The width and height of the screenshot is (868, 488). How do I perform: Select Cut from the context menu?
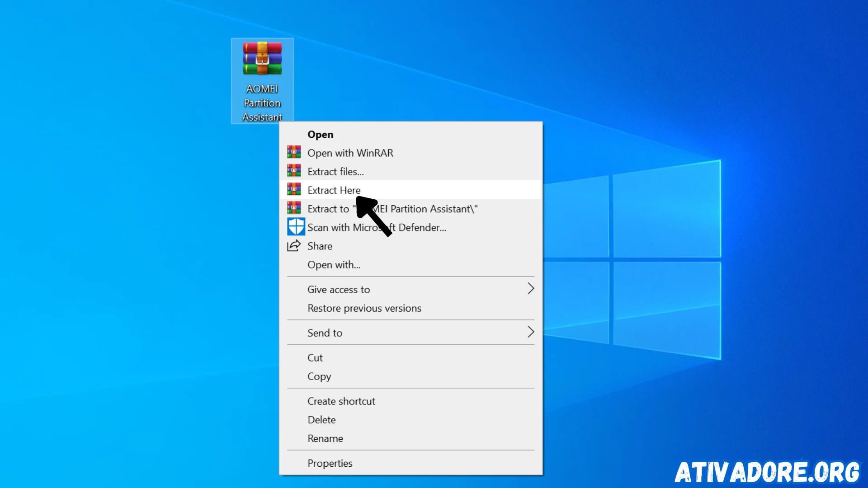tap(315, 357)
